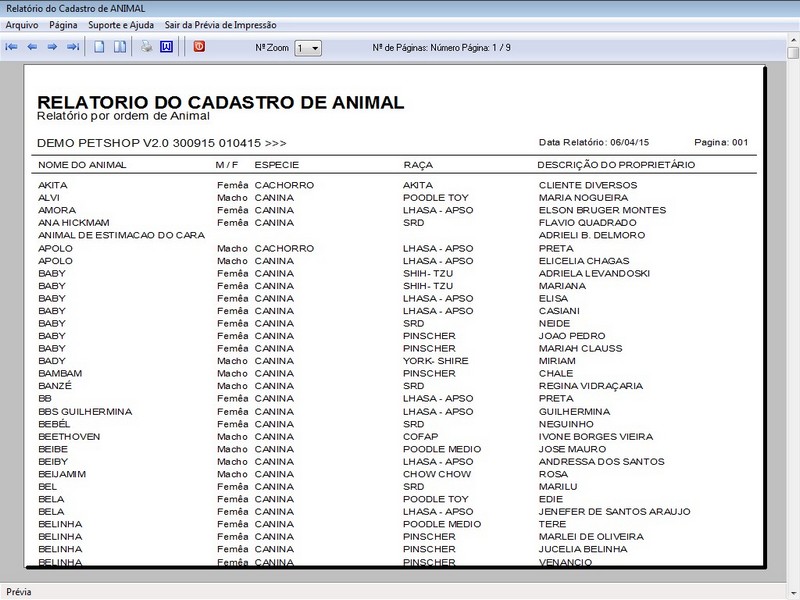Click the printer icon
The image size is (800, 600).
[147, 47]
